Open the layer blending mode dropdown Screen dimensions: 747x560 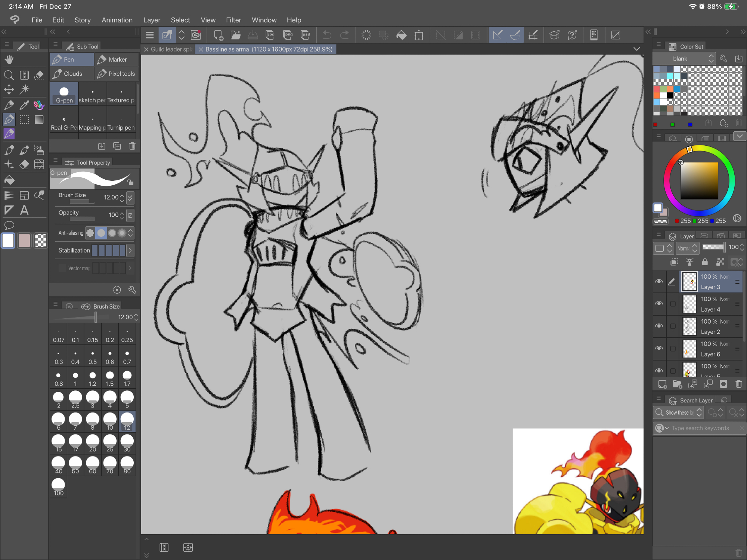(x=687, y=248)
